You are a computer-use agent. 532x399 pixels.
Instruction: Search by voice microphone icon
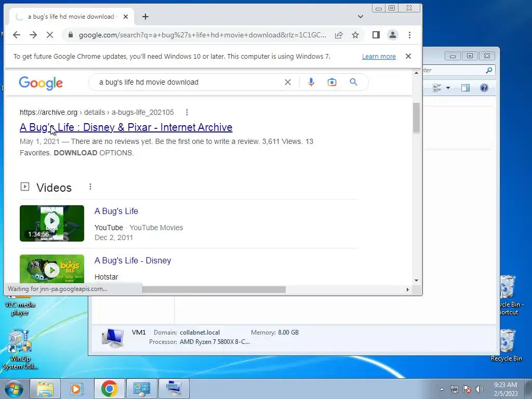(311, 82)
